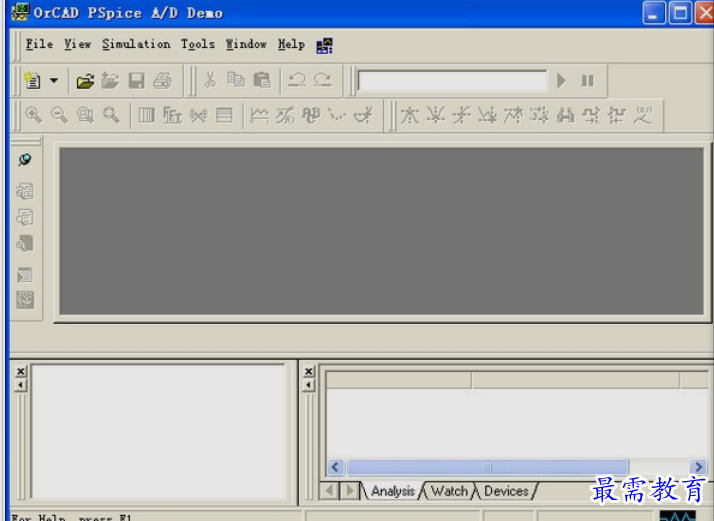
Task: Click the Run simulation play button
Action: 561,81
